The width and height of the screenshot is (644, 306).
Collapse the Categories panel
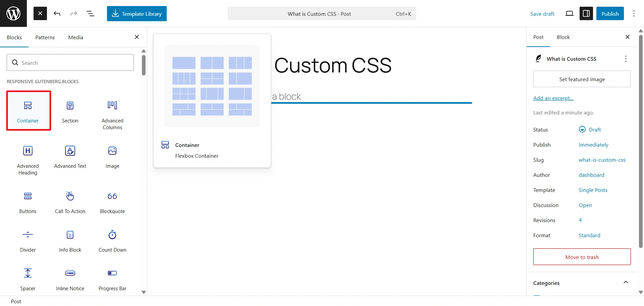(582, 283)
